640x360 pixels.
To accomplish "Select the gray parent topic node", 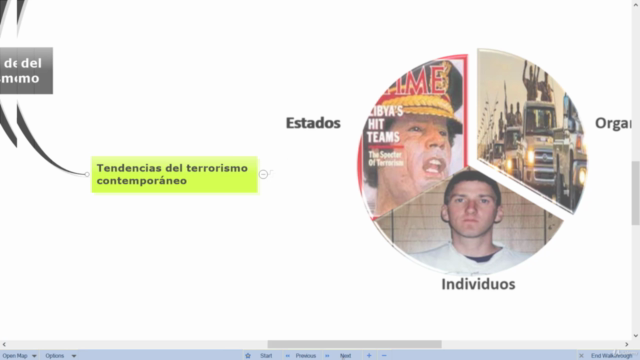I will (x=26, y=71).
